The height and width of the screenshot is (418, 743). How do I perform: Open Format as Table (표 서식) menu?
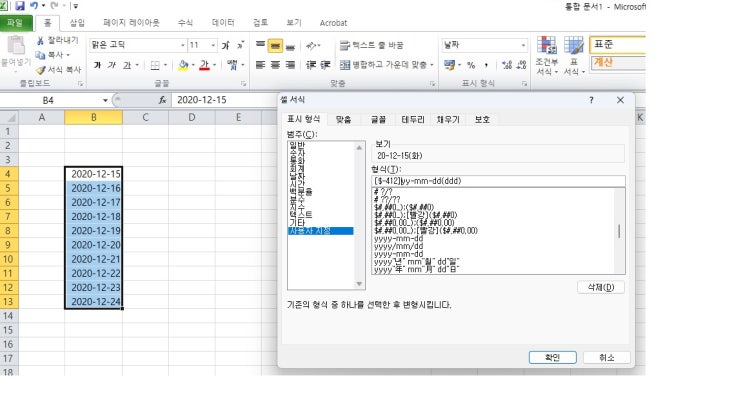coord(574,55)
